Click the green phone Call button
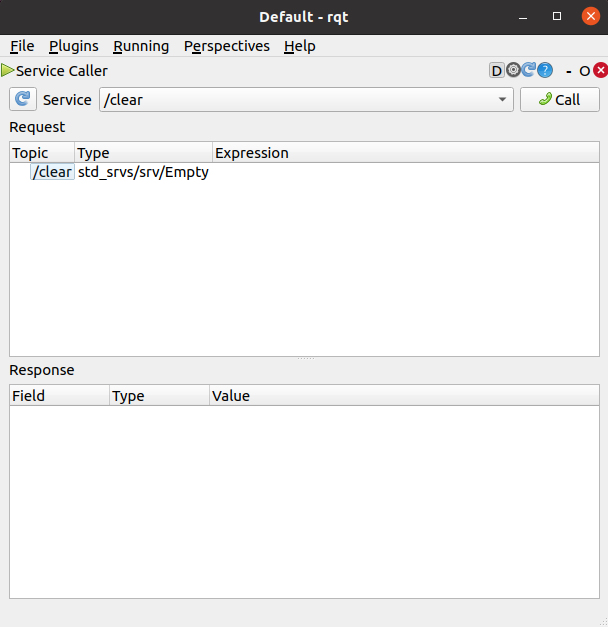Image resolution: width=608 pixels, height=627 pixels. pyautogui.click(x=560, y=100)
